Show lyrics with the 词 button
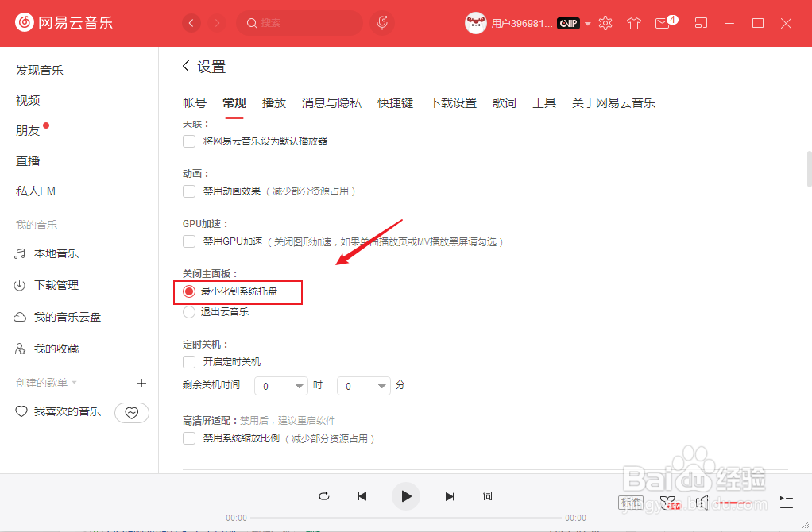This screenshot has width=812, height=532. point(487,496)
